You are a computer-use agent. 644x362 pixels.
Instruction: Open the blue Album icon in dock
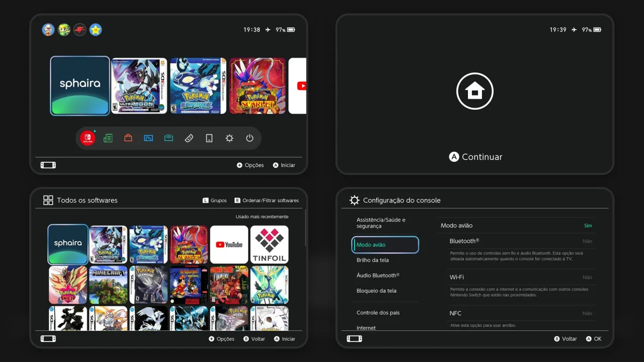(x=148, y=138)
